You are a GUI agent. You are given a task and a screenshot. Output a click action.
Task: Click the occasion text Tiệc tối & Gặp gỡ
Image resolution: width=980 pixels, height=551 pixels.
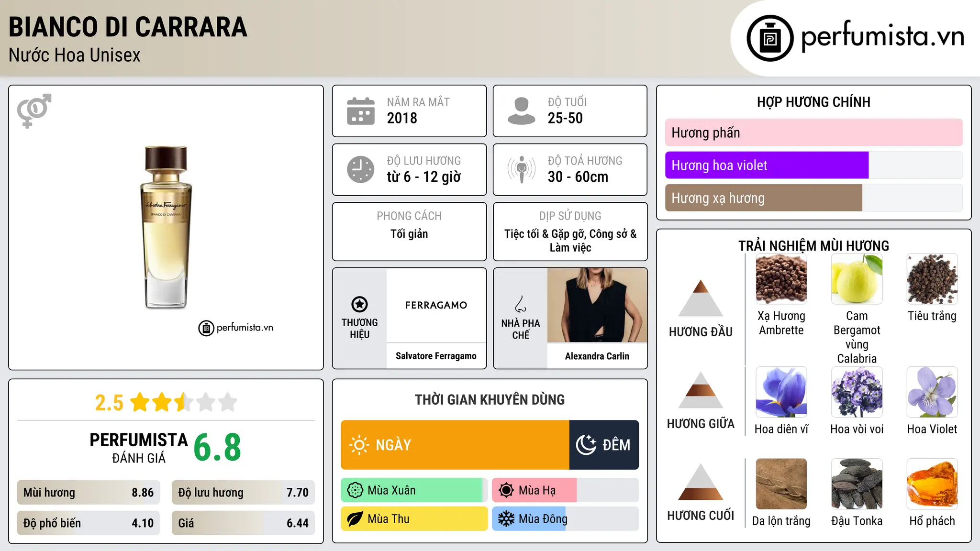(545, 234)
